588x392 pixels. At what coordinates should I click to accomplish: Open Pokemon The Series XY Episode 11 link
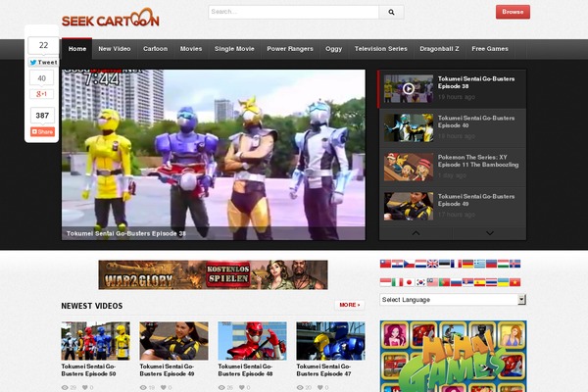(478, 161)
